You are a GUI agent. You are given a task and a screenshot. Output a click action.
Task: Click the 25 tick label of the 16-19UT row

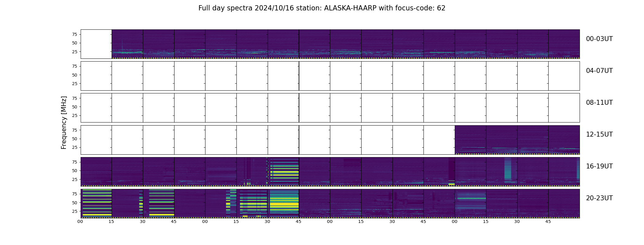pyautogui.click(x=75, y=179)
